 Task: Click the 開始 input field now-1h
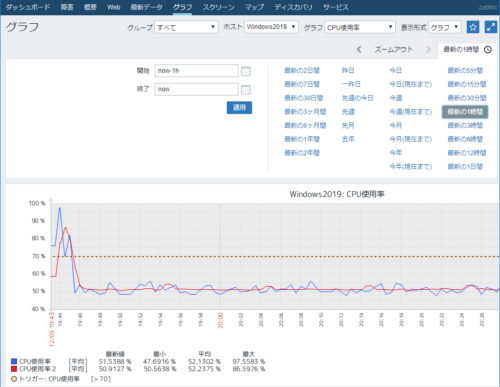point(196,71)
